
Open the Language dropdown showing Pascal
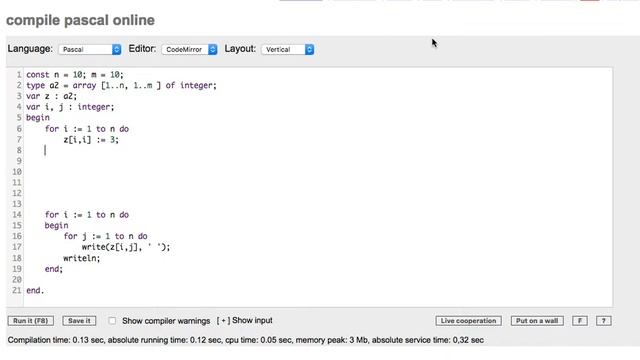(90, 49)
